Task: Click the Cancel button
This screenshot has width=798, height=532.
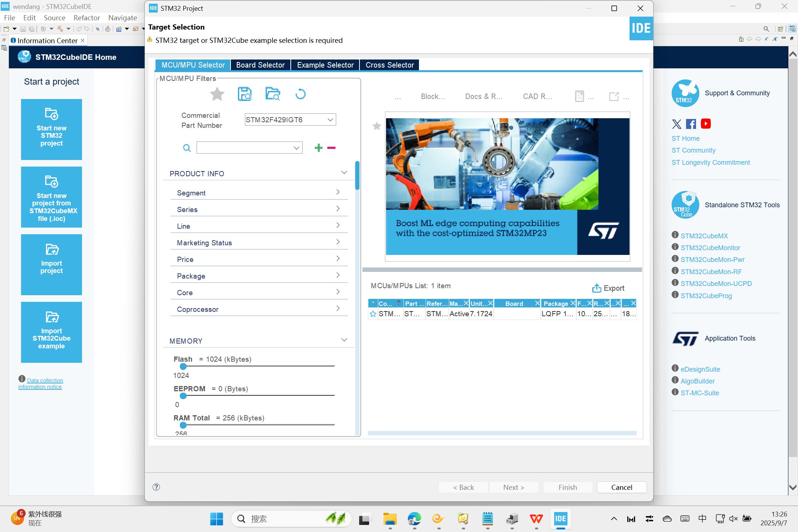Action: [621, 487]
